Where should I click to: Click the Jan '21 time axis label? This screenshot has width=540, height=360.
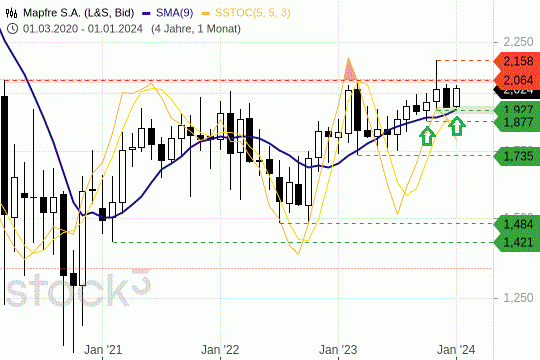click(x=103, y=350)
